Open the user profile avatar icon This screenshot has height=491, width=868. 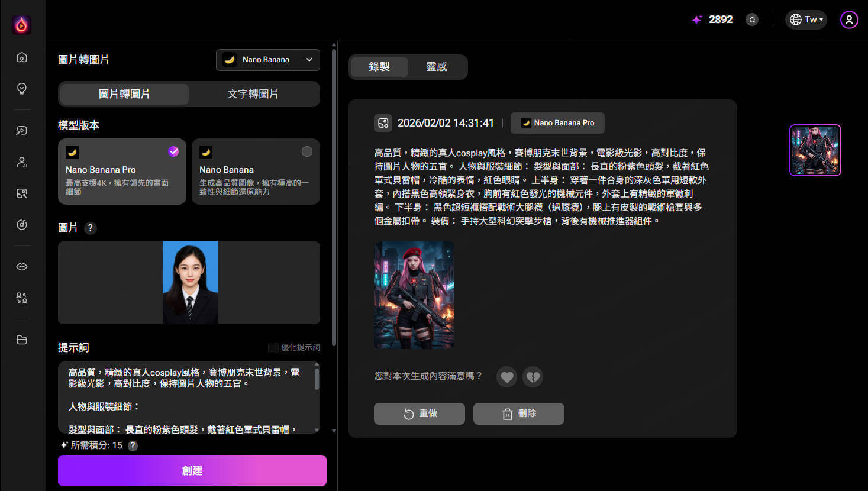848,20
